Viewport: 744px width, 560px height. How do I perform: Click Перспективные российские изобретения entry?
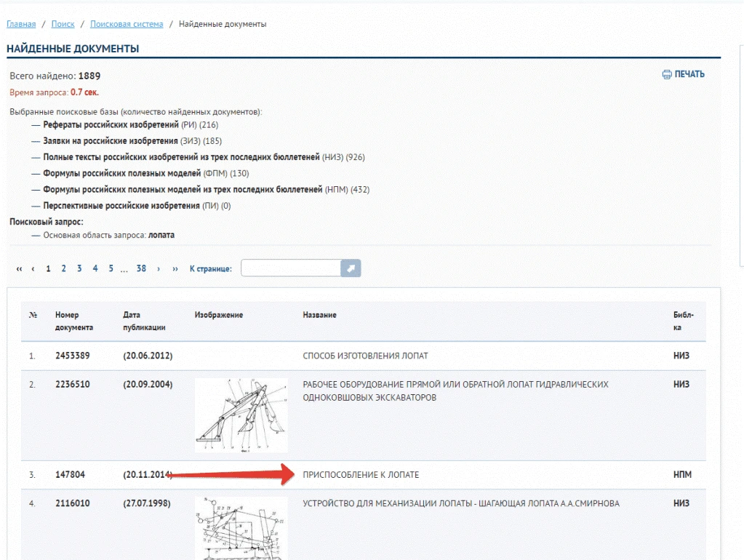[137, 206]
